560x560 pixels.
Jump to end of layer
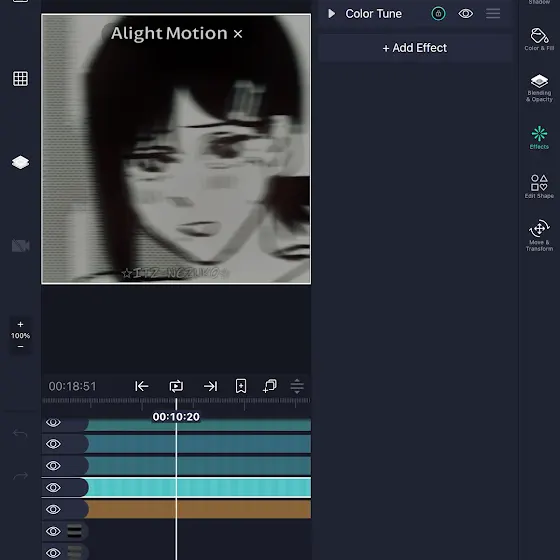click(210, 386)
